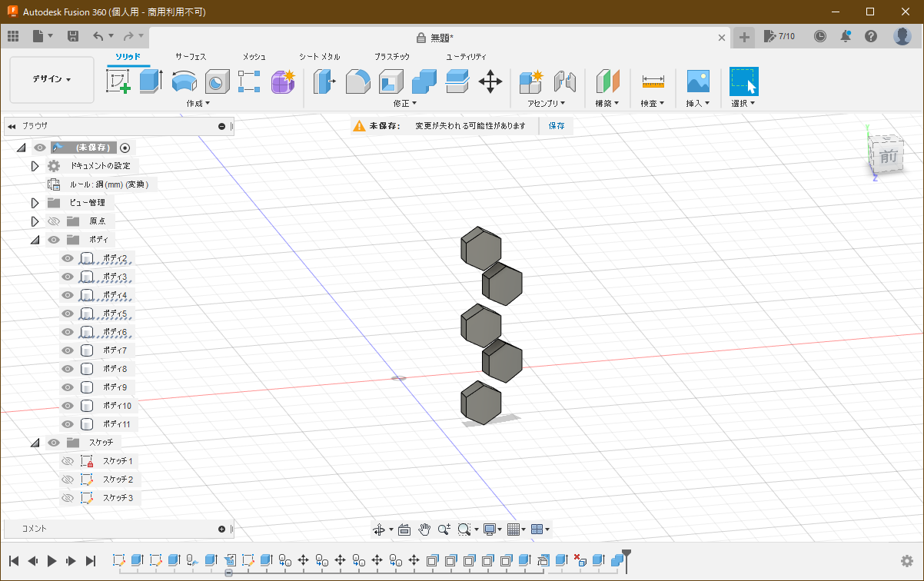Jump to the timeline end
The width and height of the screenshot is (924, 581).
point(91,561)
